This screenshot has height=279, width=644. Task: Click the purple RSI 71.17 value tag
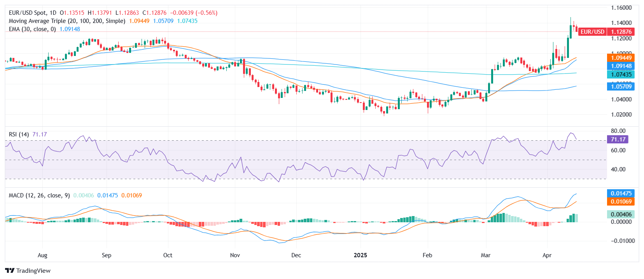(x=618, y=139)
